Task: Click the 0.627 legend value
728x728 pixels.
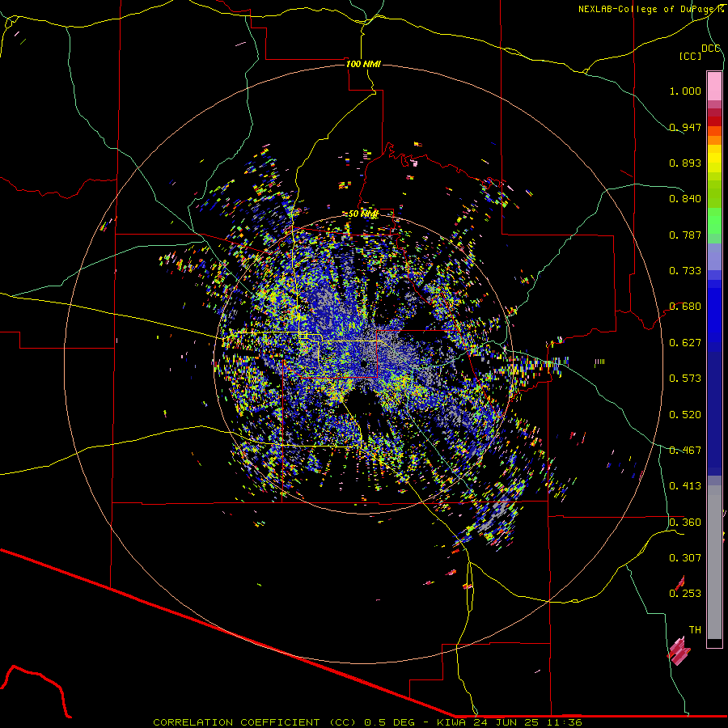Action: pyautogui.click(x=685, y=343)
